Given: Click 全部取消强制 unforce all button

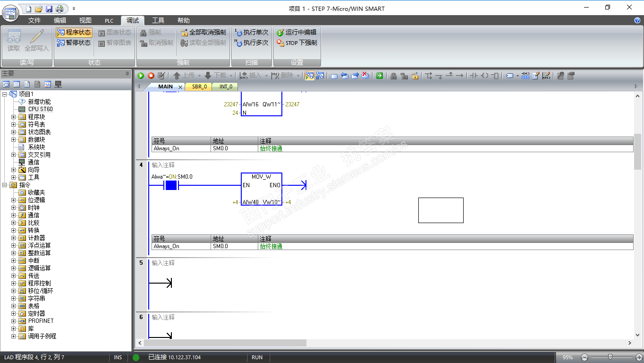Looking at the screenshot, I should [x=203, y=32].
